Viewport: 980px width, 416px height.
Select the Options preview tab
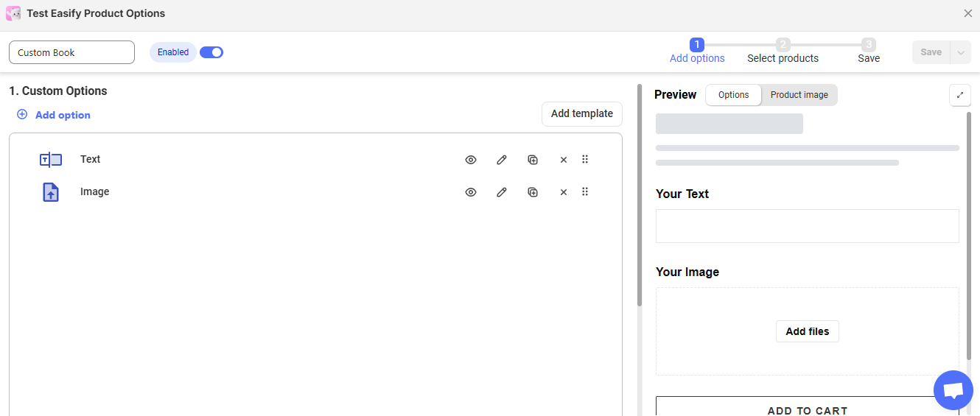(733, 95)
